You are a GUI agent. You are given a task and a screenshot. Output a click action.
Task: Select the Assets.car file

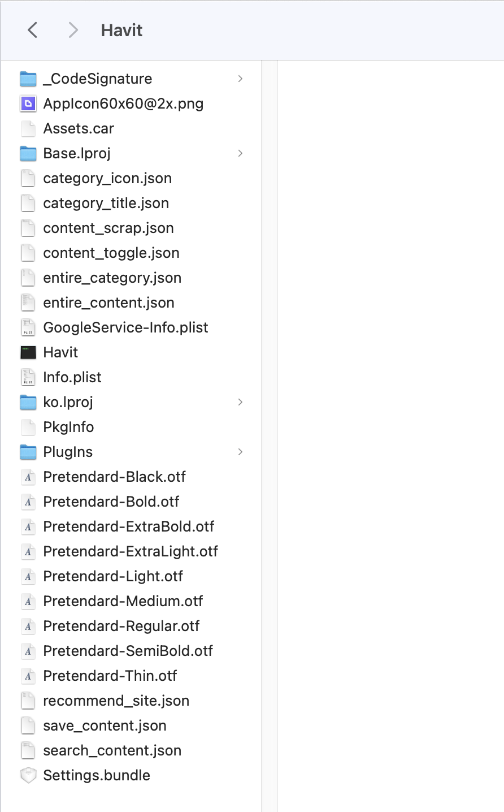131,128
